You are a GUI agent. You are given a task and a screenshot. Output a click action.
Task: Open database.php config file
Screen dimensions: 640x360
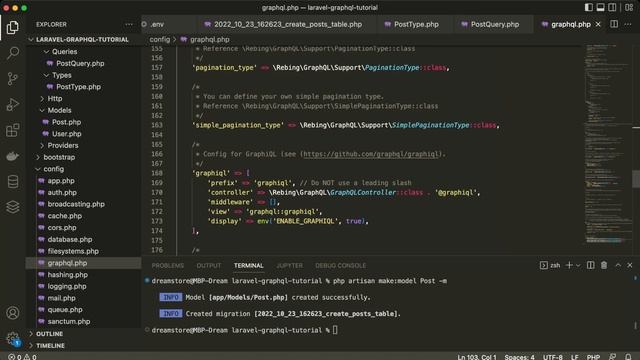[x=70, y=240]
